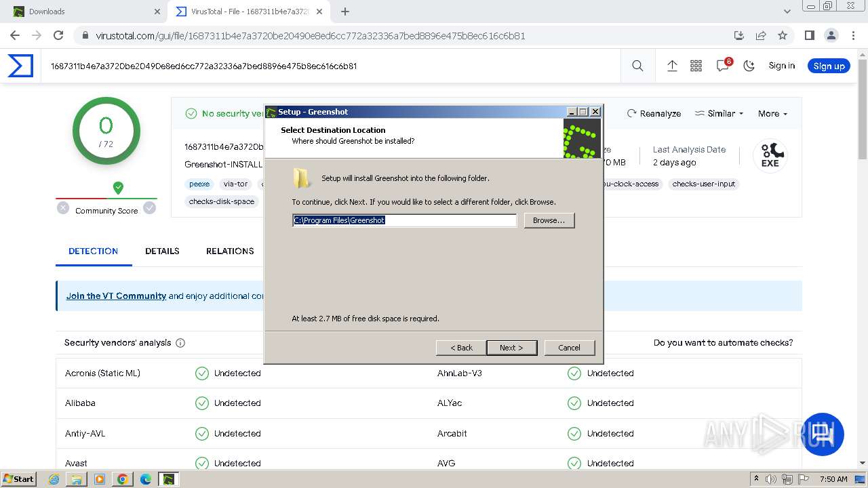Click the checks-disk-space tag
The height and width of the screenshot is (488, 868).
pyautogui.click(x=222, y=201)
